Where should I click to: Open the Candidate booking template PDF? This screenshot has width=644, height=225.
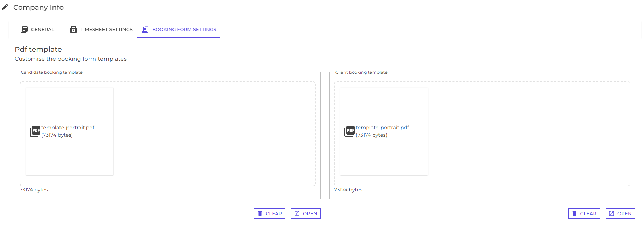point(306,213)
